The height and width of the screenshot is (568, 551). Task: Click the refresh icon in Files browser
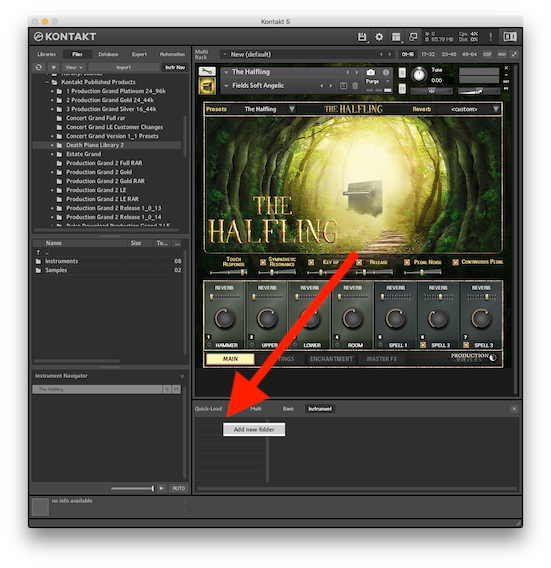tap(39, 67)
